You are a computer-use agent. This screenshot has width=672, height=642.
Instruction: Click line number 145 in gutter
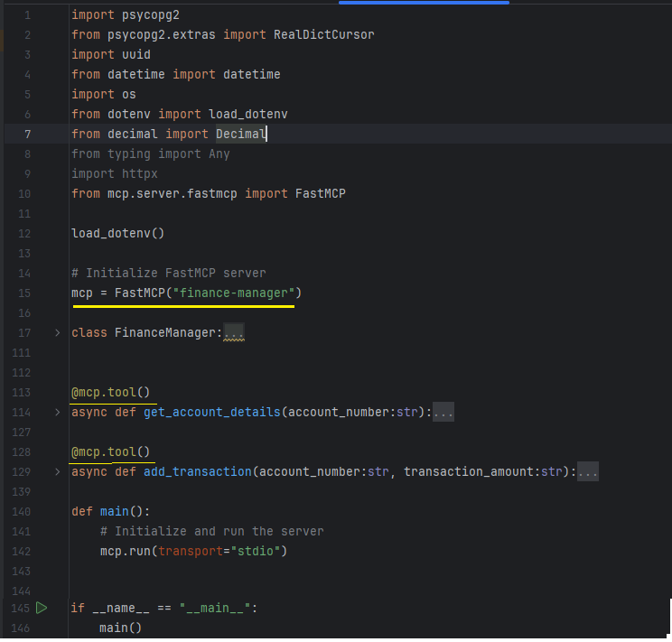pyautogui.click(x=20, y=609)
